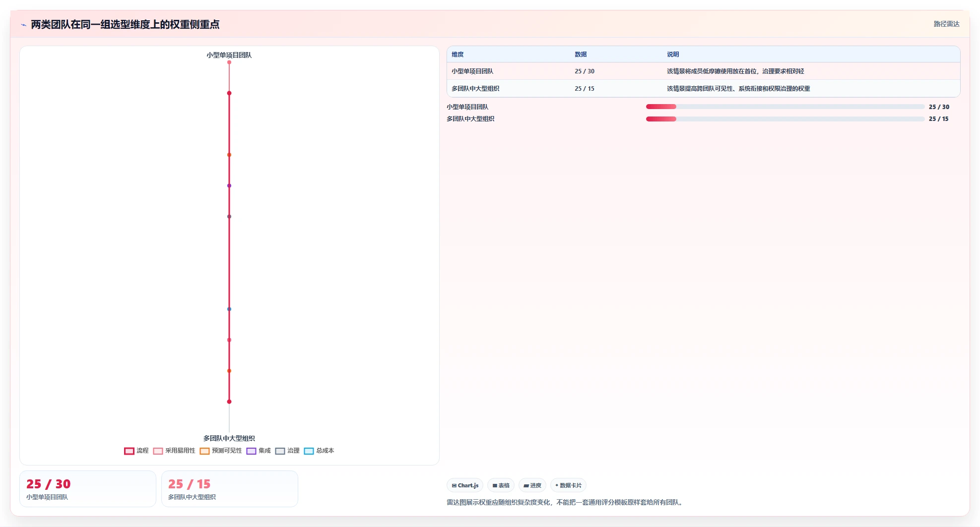Viewport: 980px width, 527px height.
Task: Click the 多团队中大型组织 progress bar
Action: (x=785, y=119)
